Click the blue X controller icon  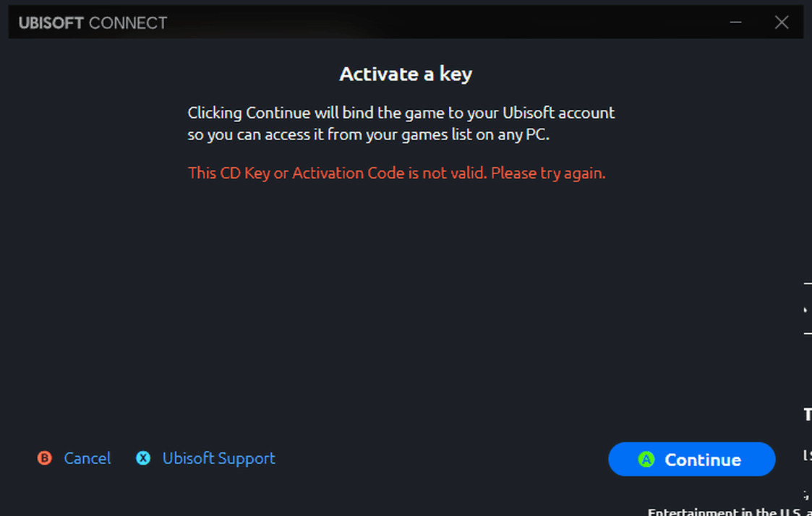coord(143,458)
